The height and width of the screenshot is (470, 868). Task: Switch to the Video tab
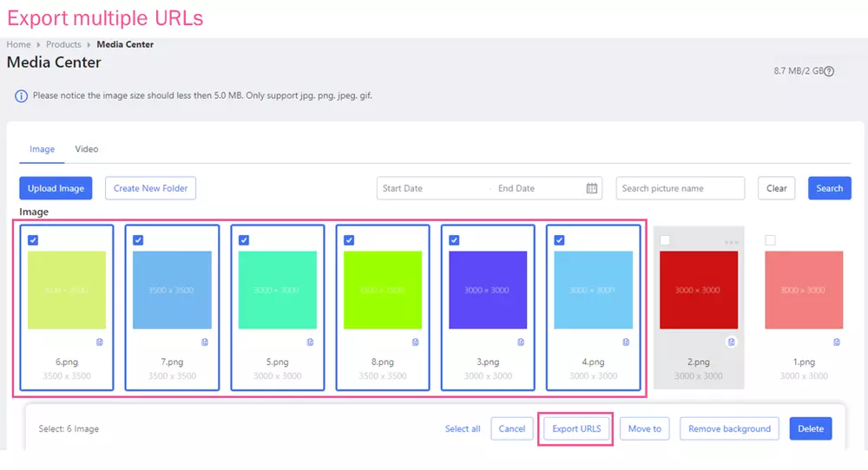coord(87,149)
